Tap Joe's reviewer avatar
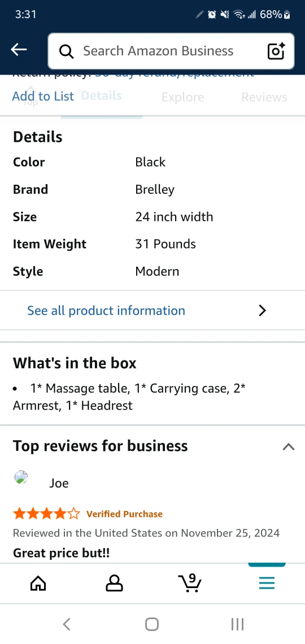 click(21, 477)
